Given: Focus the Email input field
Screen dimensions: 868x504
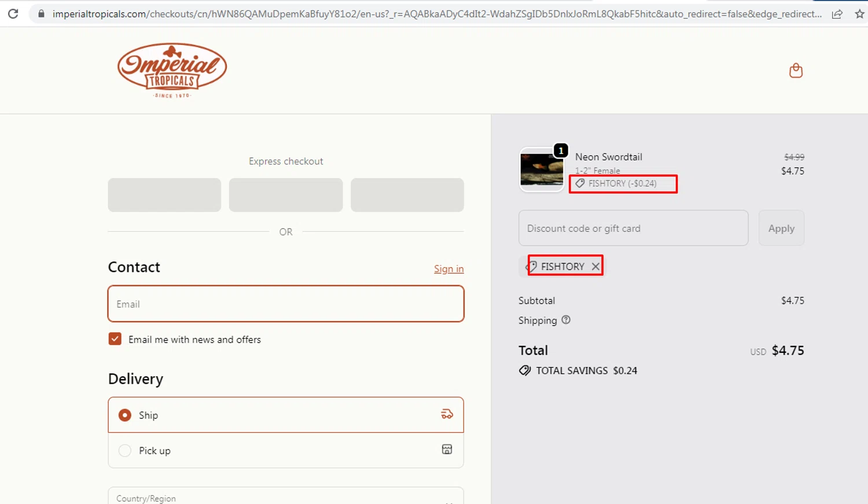Looking at the screenshot, I should 286,304.
